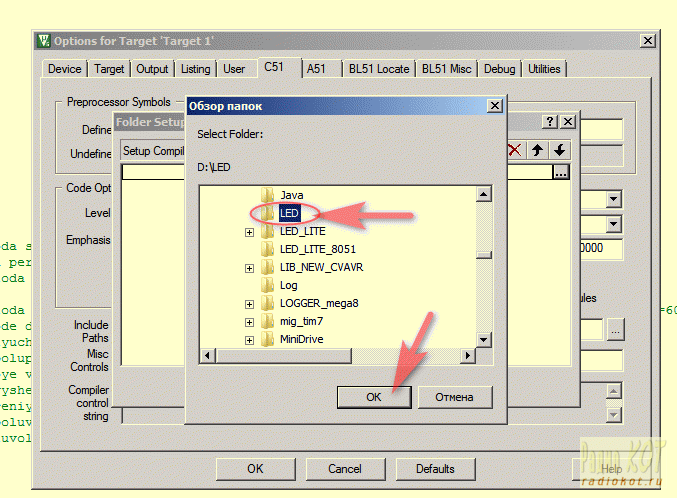Move path up in Folder Setup
The width and height of the screenshot is (677, 498).
click(x=538, y=150)
